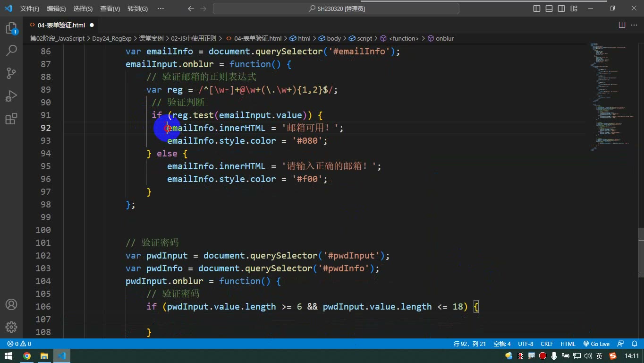Open errors and warnings problems indicator
Screen dimensions: 644x363
click(19, 344)
